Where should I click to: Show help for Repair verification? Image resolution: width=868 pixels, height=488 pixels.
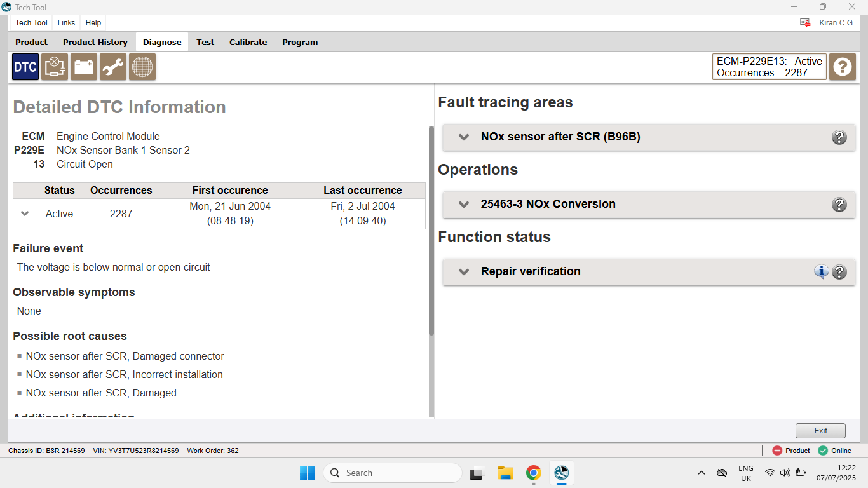click(x=839, y=272)
